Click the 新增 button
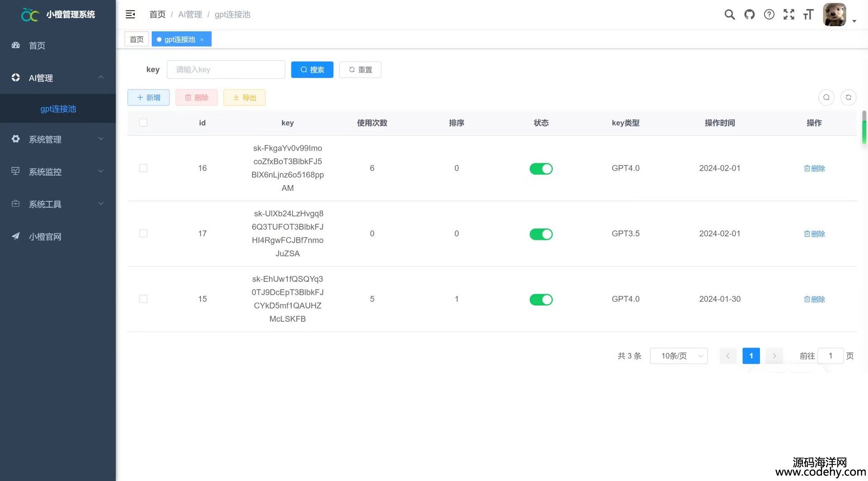Screen dimensions: 868x481 (x=148, y=98)
